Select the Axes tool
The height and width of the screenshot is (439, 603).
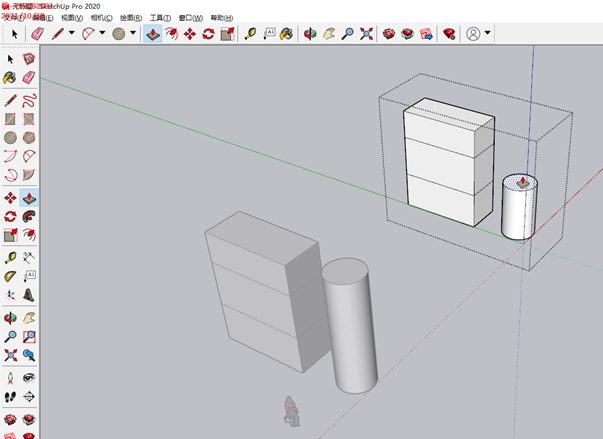[x=10, y=295]
